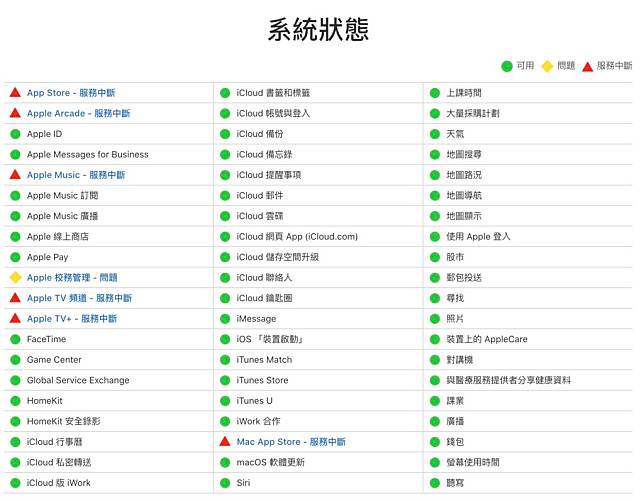Viewport: 644px width, 501px height.
Task: Open Apple TV 頻道 - 服務中斷 link
Action: point(79,298)
